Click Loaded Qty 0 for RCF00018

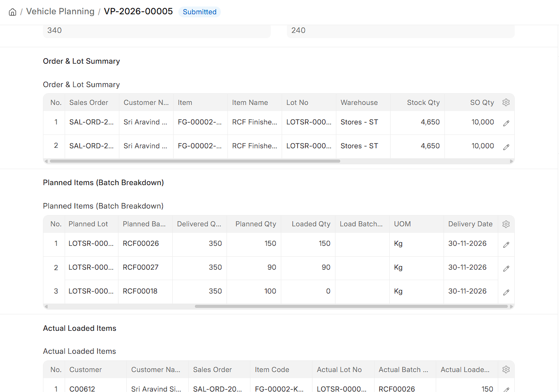(308, 291)
